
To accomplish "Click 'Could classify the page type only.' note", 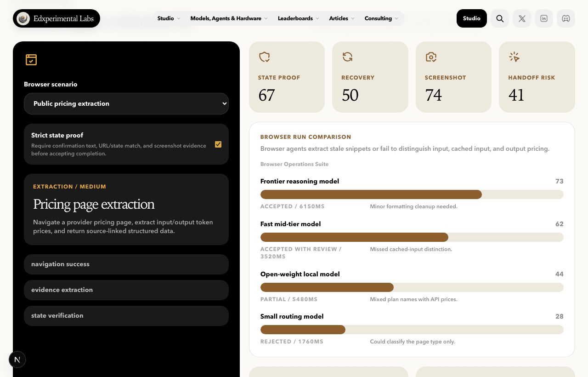I will [x=413, y=342].
